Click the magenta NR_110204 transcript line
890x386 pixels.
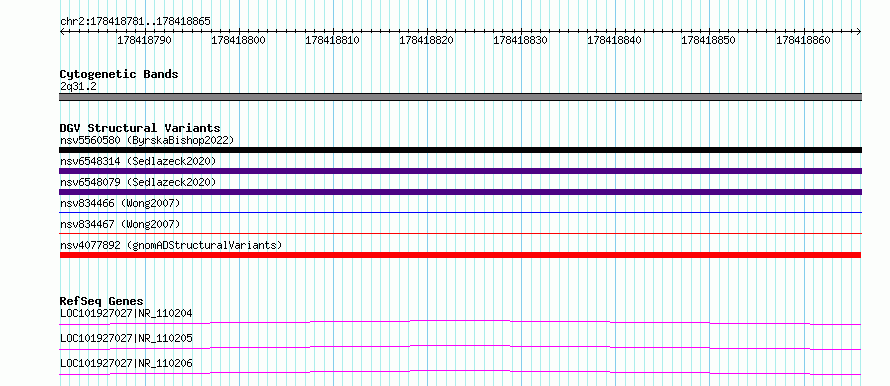460,321
